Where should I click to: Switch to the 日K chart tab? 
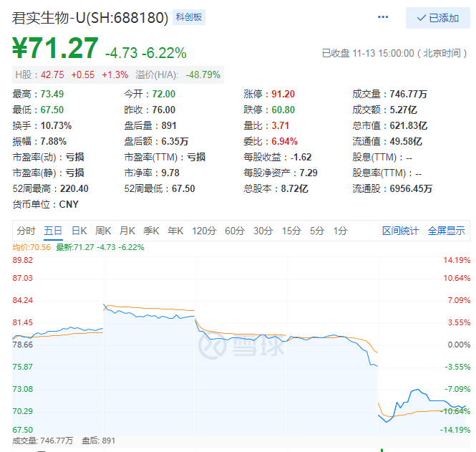pyautogui.click(x=79, y=231)
